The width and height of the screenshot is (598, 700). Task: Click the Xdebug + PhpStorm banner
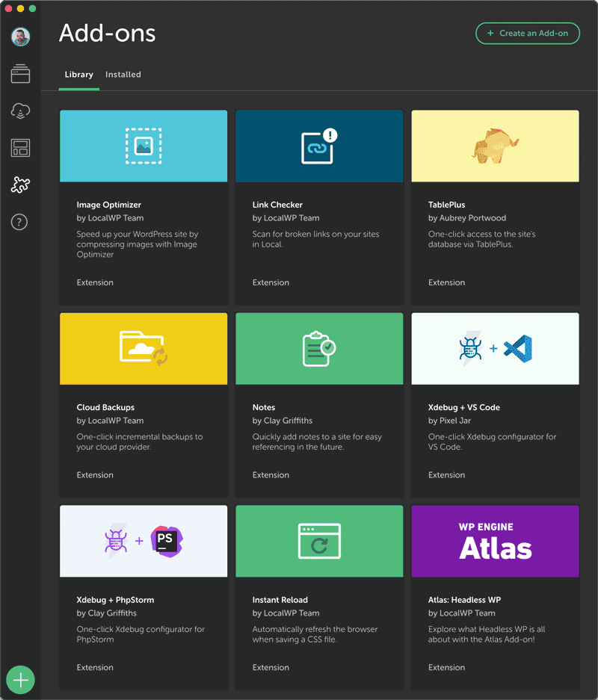click(x=144, y=541)
